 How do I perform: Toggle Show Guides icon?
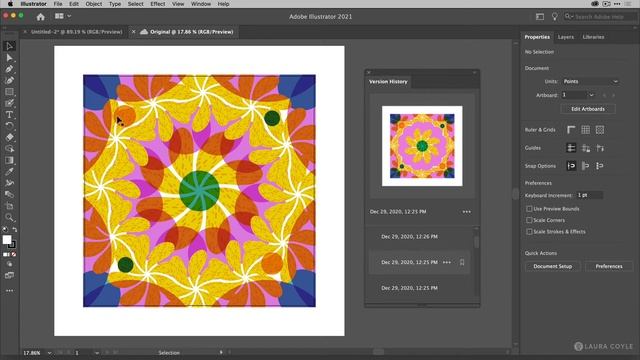(x=571, y=148)
